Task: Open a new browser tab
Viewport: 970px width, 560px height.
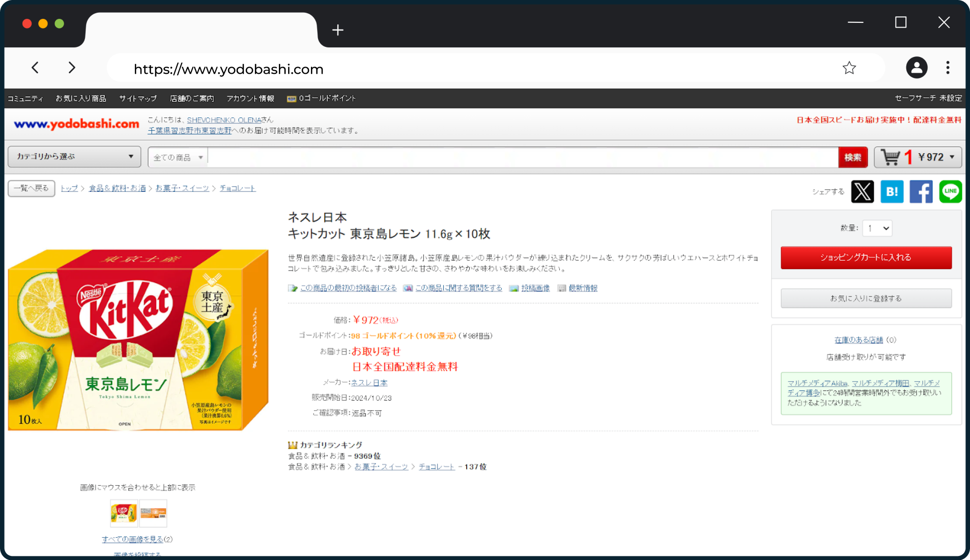Action: [x=338, y=30]
